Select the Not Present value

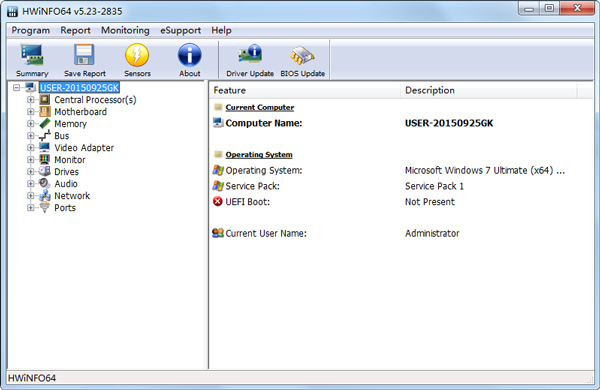click(430, 202)
